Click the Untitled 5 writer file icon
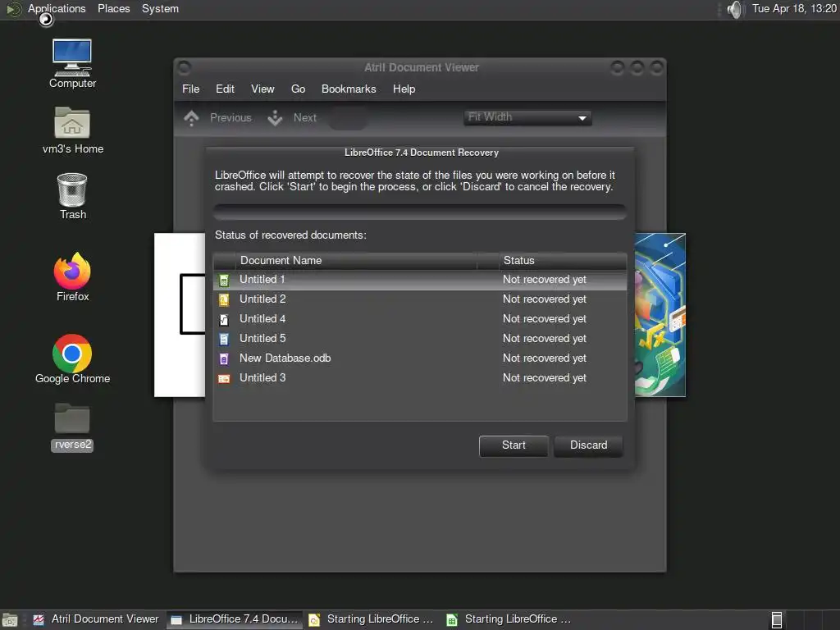 coord(224,339)
